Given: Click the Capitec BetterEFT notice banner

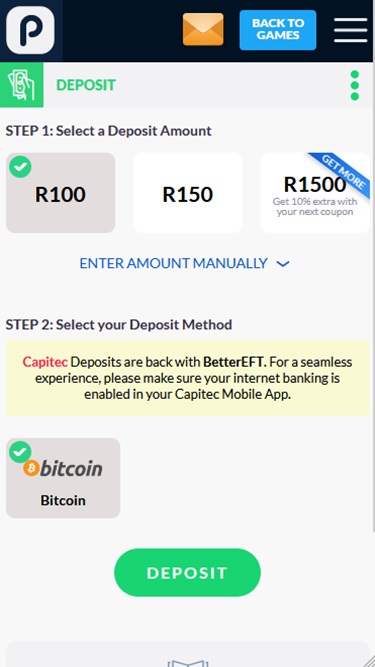Looking at the screenshot, I should point(188,378).
